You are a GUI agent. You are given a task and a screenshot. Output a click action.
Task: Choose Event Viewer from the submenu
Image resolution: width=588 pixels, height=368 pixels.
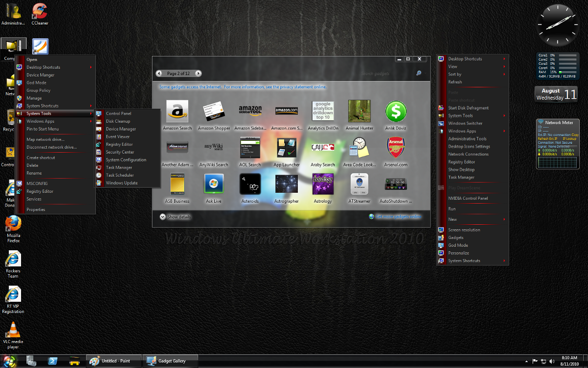pos(128,137)
